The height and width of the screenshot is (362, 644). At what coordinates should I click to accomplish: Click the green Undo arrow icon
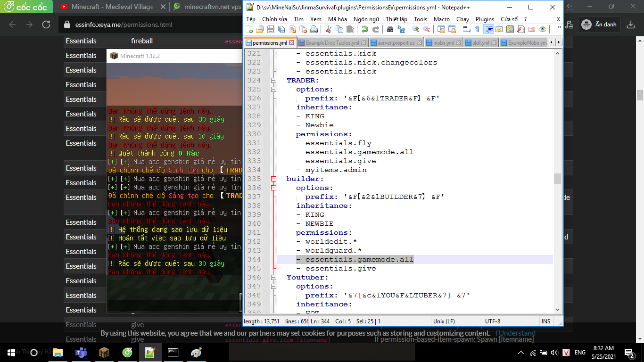point(364,29)
